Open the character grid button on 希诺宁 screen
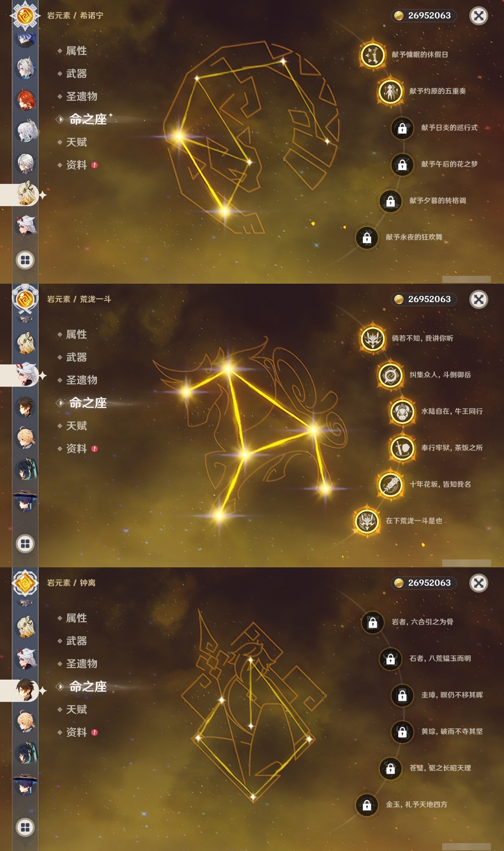This screenshot has height=851, width=504. (x=25, y=260)
